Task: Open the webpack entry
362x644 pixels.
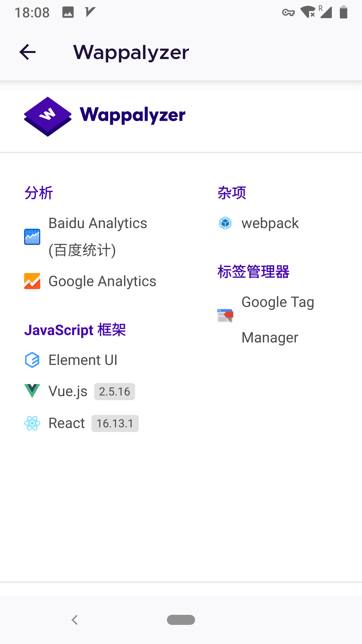Action: point(270,223)
